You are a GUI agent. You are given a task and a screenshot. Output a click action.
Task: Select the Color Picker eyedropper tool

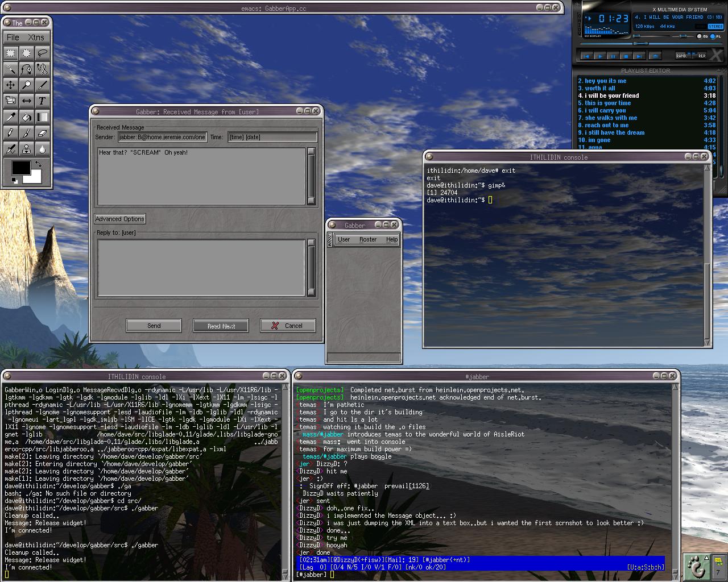[10, 117]
